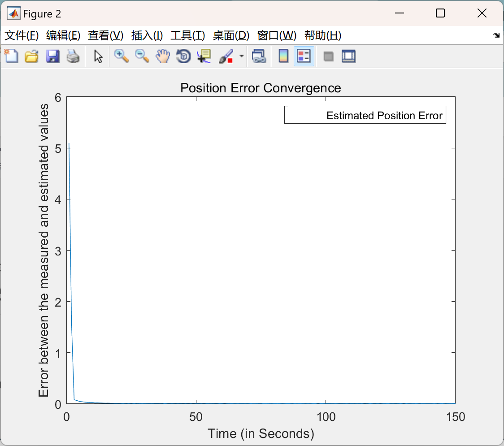Image resolution: width=504 pixels, height=446 pixels.
Task: Click the blue line sample in the legend
Action: click(306, 115)
